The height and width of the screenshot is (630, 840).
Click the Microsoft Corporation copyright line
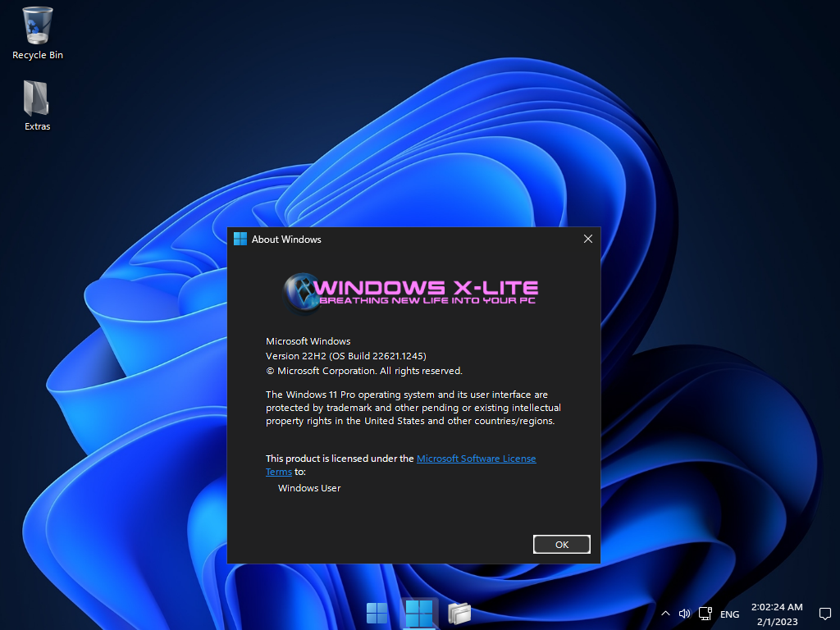pos(364,371)
